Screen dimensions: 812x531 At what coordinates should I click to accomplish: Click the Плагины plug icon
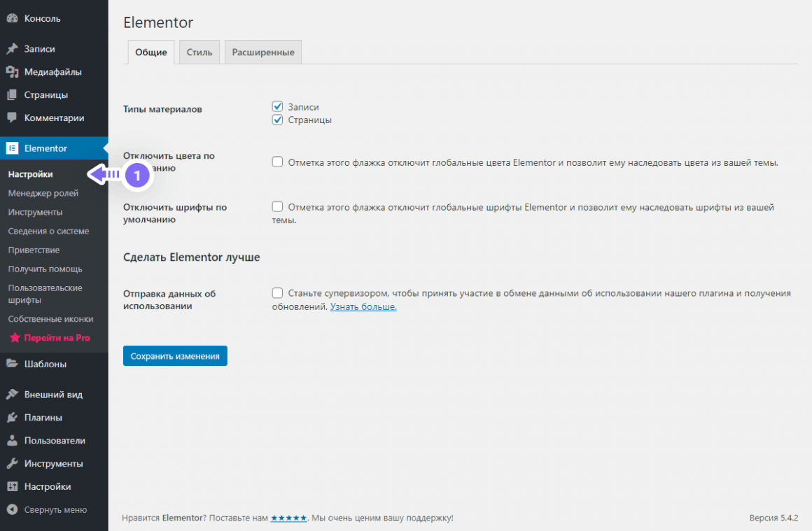(12, 418)
